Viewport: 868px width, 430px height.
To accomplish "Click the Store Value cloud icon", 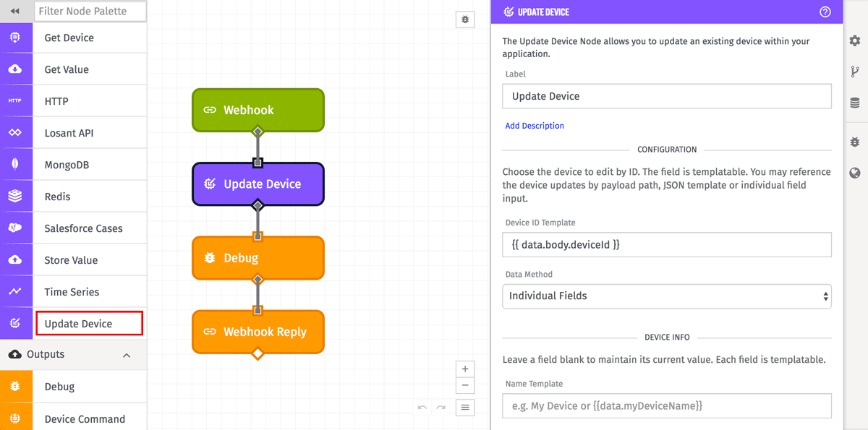I will (x=15, y=260).
